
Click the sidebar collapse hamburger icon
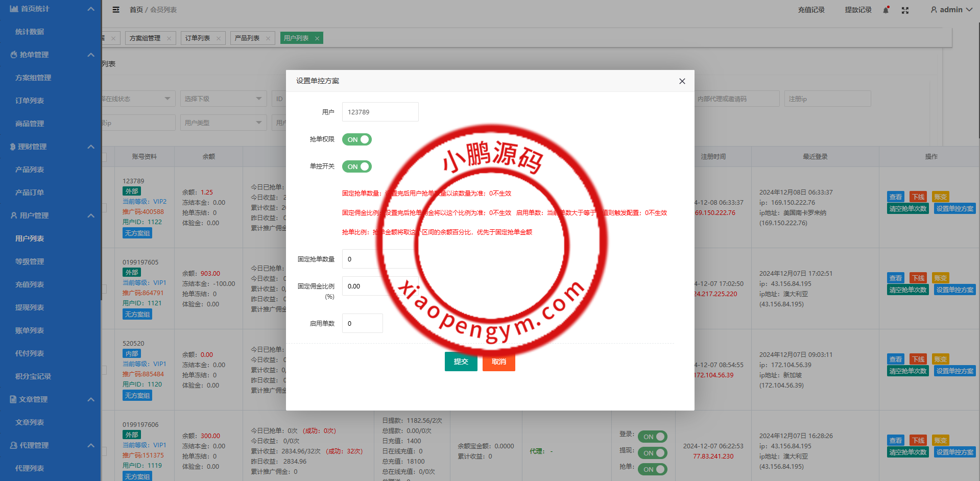point(116,10)
